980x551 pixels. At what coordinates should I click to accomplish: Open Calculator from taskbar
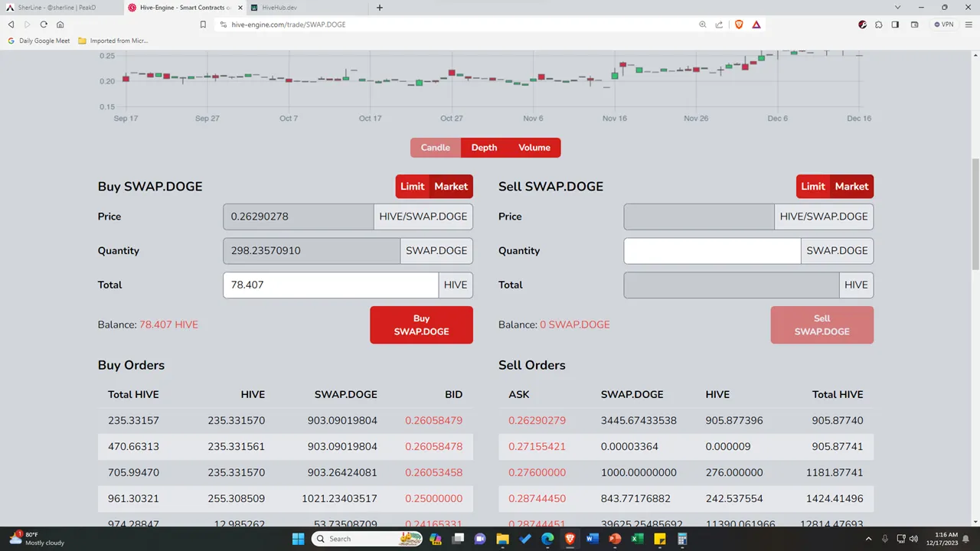point(681,539)
